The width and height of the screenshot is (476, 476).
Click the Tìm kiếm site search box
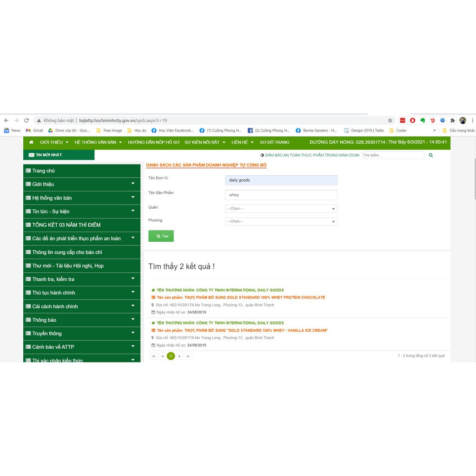[x=393, y=155]
